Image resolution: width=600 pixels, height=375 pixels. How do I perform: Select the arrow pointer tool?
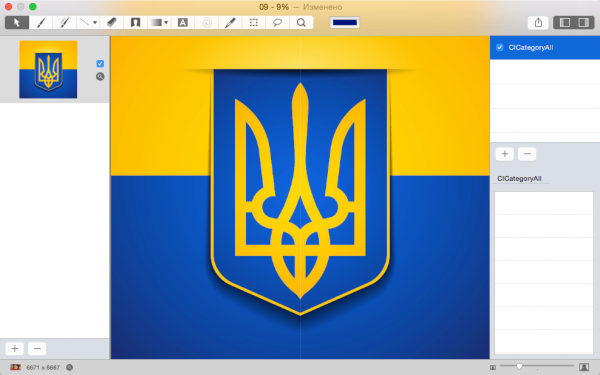click(x=17, y=23)
